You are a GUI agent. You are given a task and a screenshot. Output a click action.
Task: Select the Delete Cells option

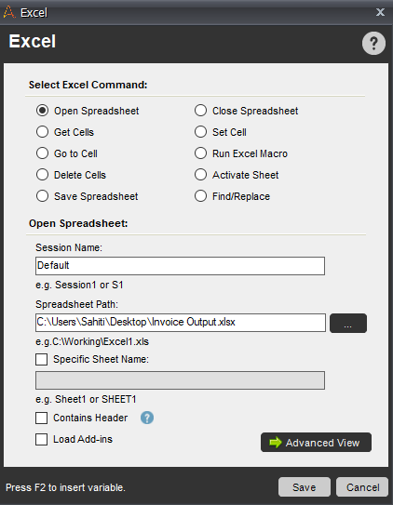coord(42,175)
